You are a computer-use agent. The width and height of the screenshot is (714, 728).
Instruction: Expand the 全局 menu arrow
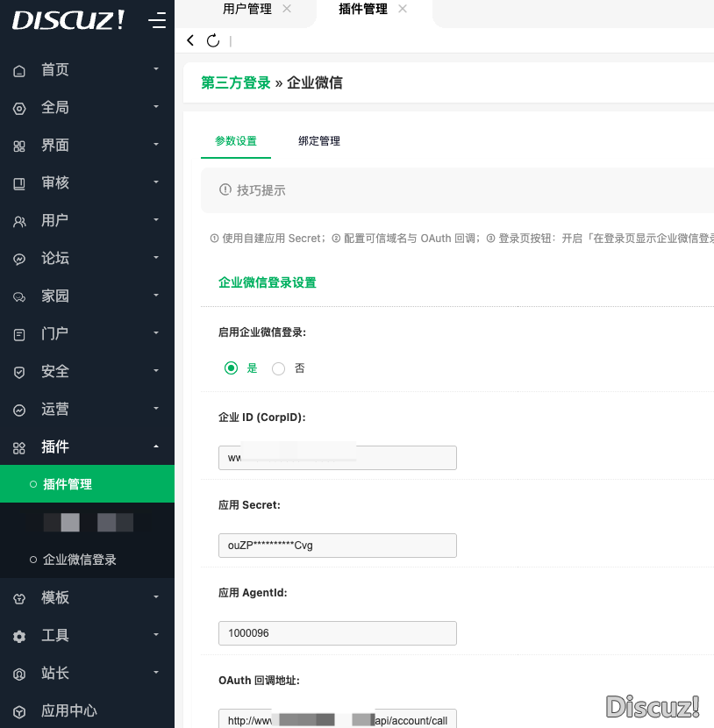156,106
